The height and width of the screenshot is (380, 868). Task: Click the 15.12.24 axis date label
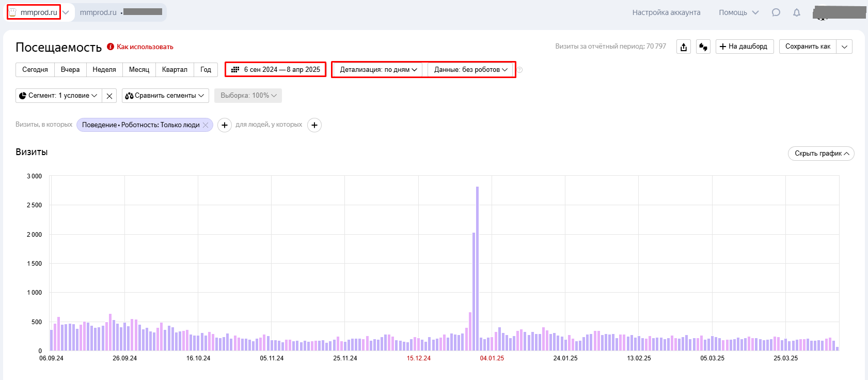[418, 358]
